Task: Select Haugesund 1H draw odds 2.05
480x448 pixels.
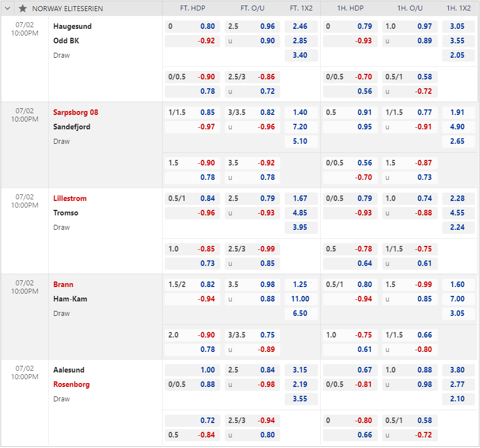Action: pos(458,55)
